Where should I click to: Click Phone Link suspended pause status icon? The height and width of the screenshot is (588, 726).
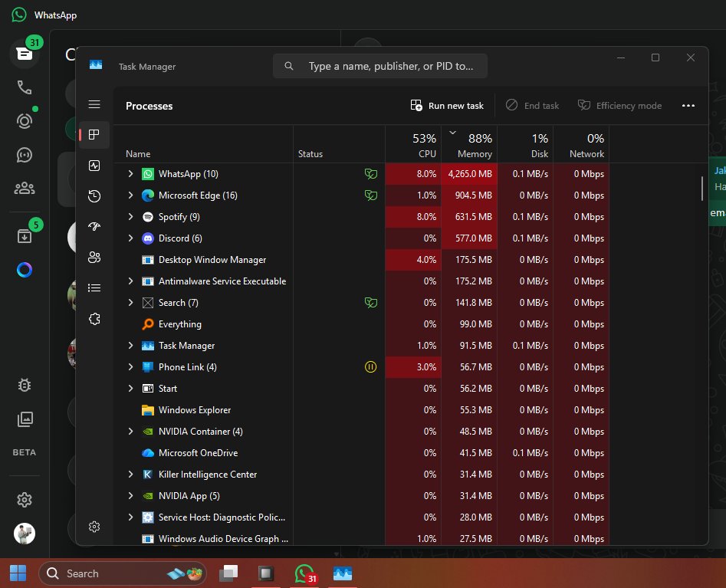(x=370, y=366)
